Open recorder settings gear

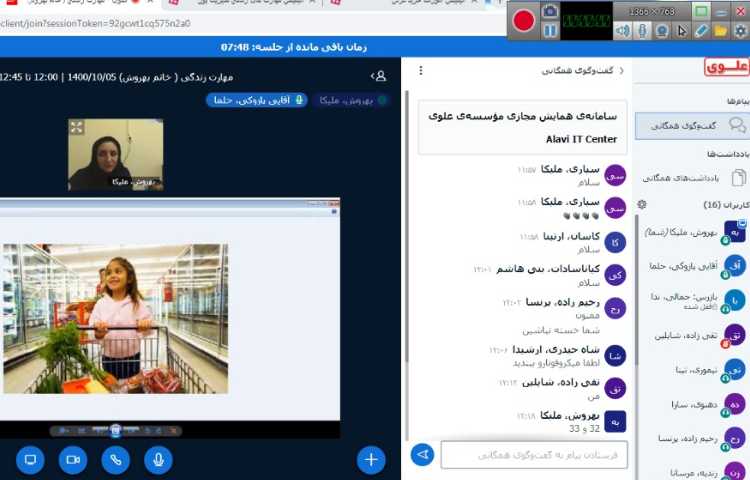[x=740, y=31]
